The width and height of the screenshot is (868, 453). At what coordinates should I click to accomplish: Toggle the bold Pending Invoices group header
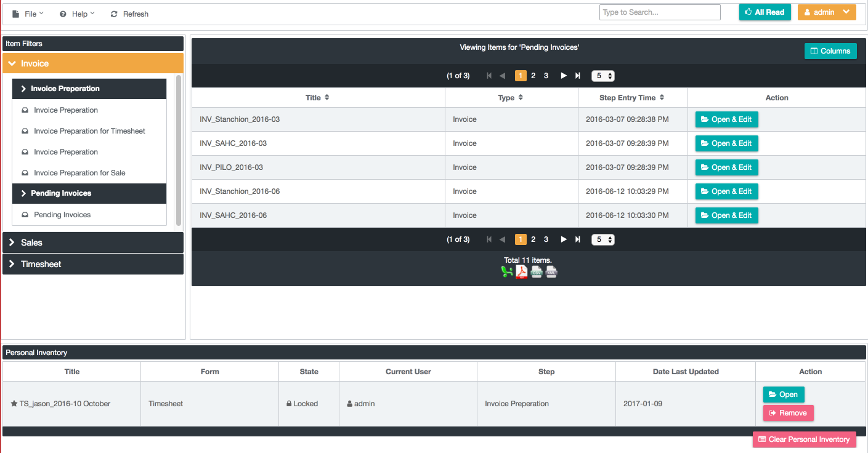(x=89, y=193)
